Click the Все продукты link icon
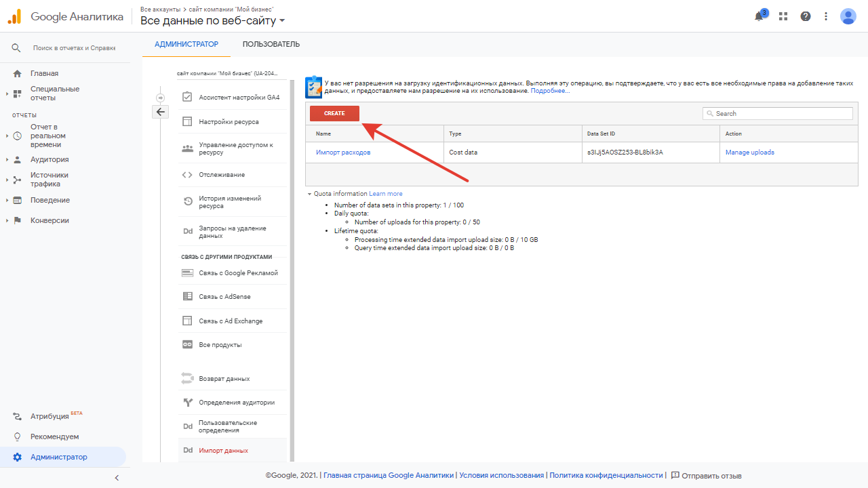868x488 pixels. (x=187, y=345)
